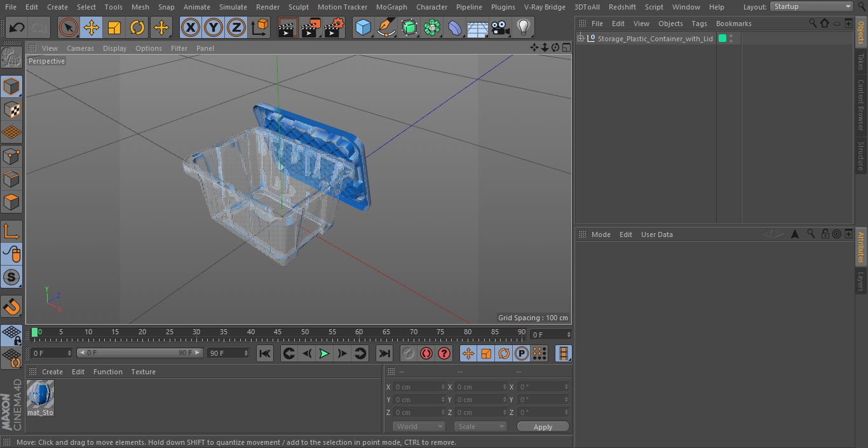Switch to Points mode
This screenshot has width=868, height=448.
(x=11, y=156)
